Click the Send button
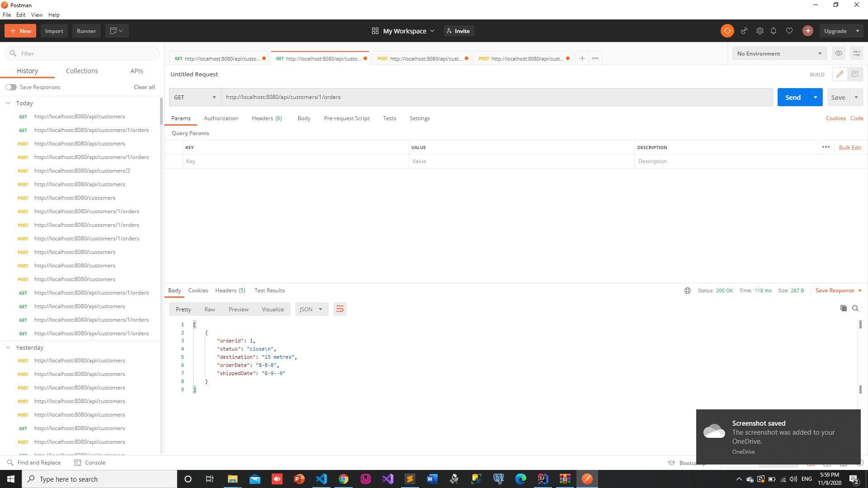Screen dimensions: 868x488 click(x=793, y=97)
